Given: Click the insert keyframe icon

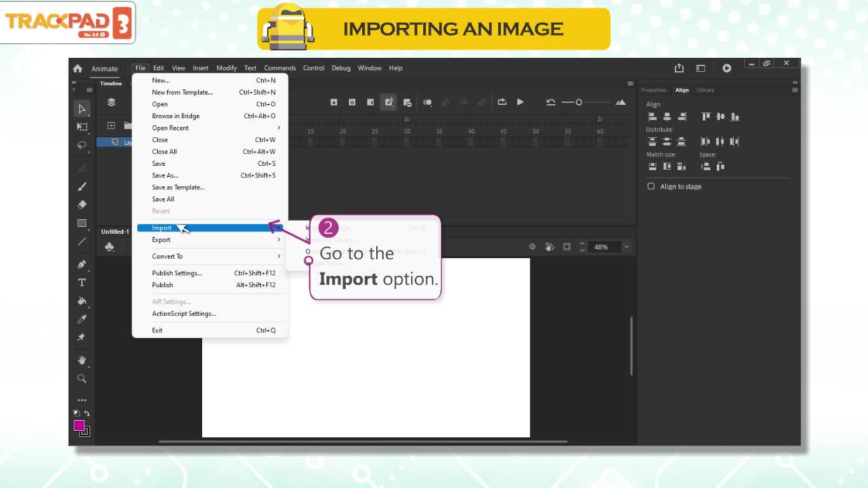Looking at the screenshot, I should pos(334,102).
